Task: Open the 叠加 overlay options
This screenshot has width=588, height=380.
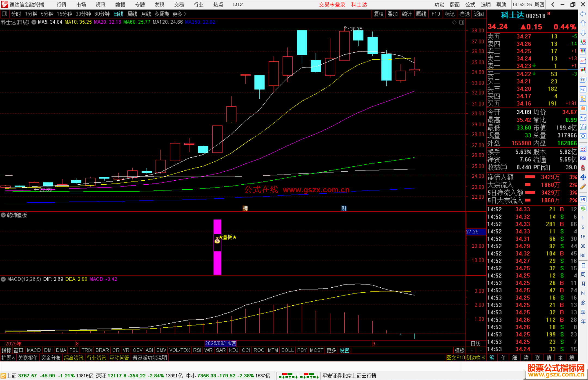Action: click(x=393, y=14)
